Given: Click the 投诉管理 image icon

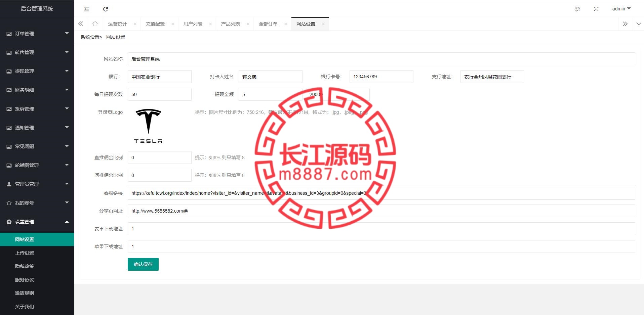Looking at the screenshot, I should 9,109.
